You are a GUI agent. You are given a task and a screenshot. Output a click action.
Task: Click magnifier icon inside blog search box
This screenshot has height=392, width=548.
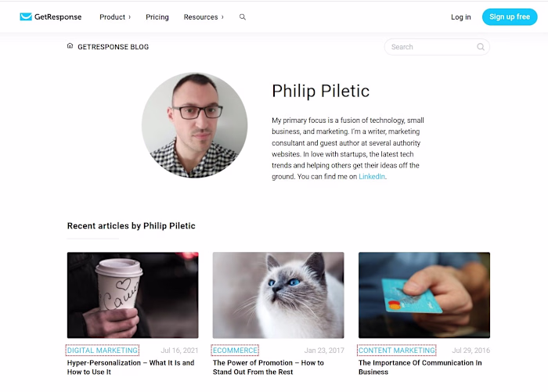(x=481, y=47)
